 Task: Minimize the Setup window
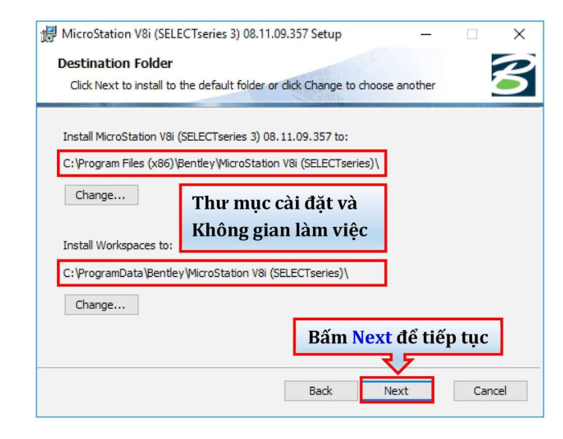(x=426, y=34)
